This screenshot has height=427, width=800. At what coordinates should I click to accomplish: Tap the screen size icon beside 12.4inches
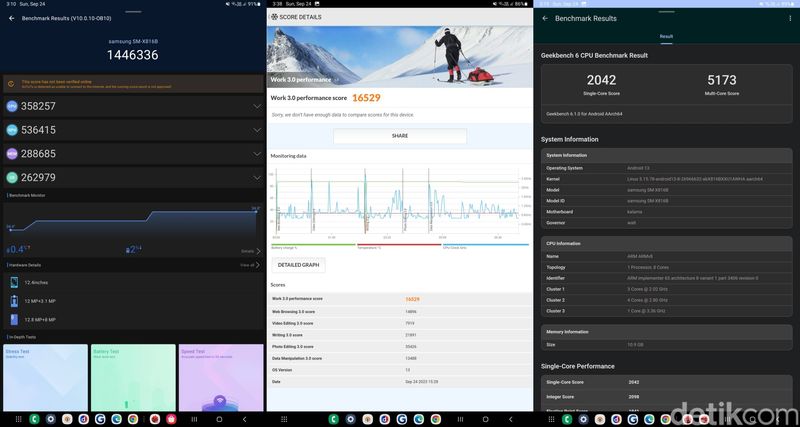(14, 282)
